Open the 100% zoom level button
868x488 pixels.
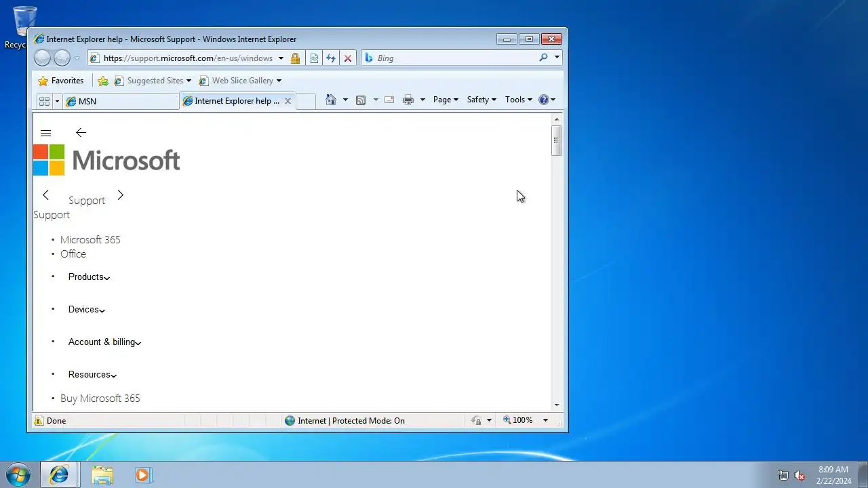pos(518,421)
